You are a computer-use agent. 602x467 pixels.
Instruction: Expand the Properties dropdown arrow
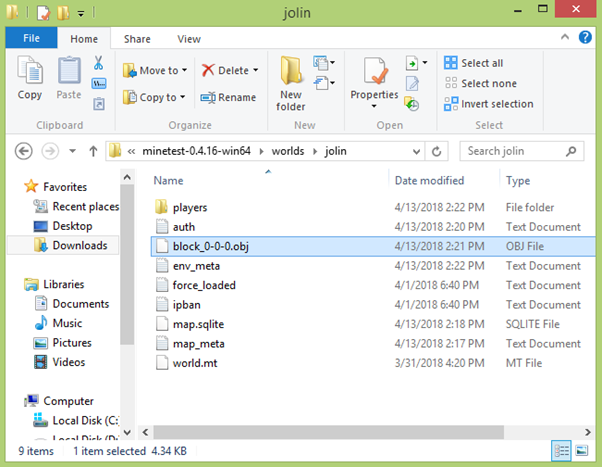[x=374, y=106]
